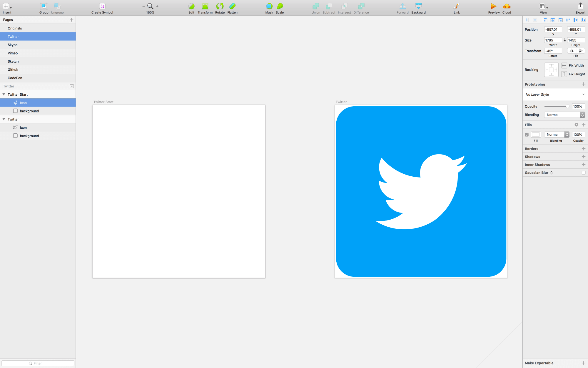
Task: Adjust the layer Opacity slider
Action: tap(557, 107)
